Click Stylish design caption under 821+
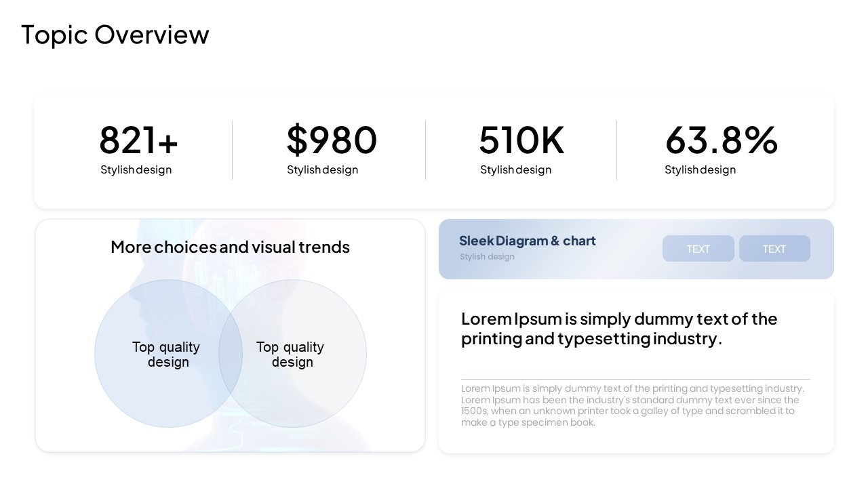868x488 pixels. [x=136, y=169]
